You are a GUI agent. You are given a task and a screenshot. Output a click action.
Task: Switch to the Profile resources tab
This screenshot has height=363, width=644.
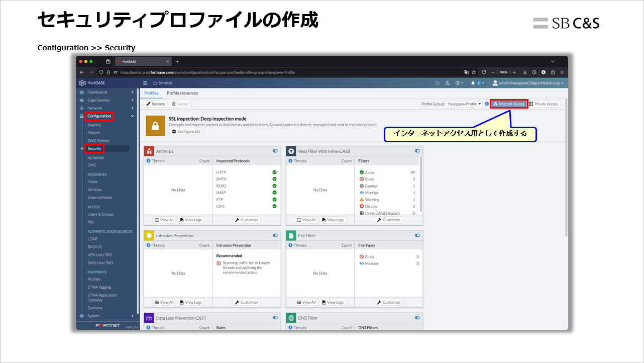pos(182,93)
